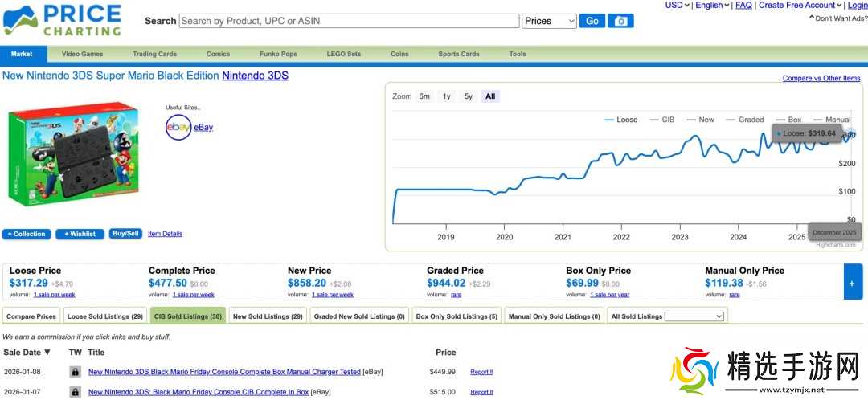Viewport: 868px width, 400px height.
Task: Click the PriceCharting logo
Action: click(x=63, y=21)
